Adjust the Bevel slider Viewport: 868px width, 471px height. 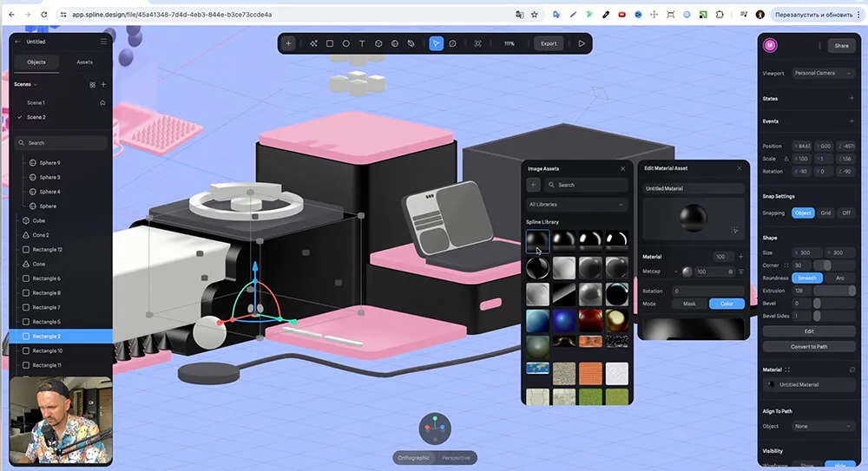pyautogui.click(x=833, y=304)
